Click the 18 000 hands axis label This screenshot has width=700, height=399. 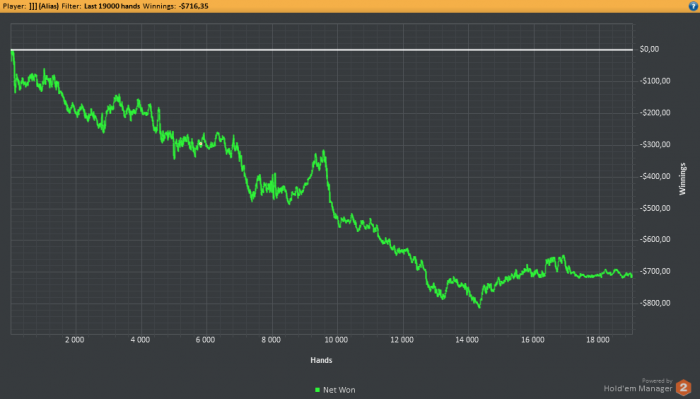coord(598,340)
